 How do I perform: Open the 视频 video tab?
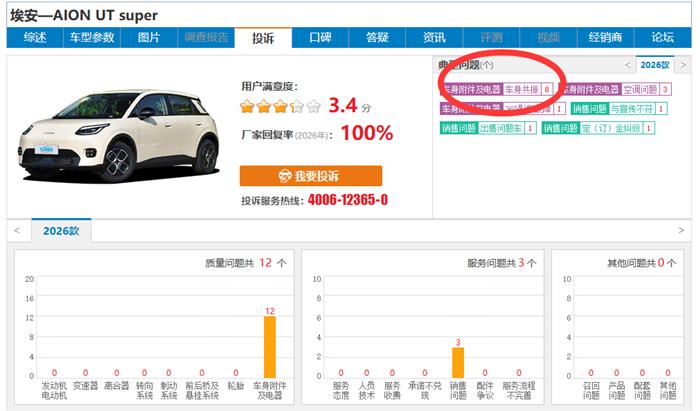(548, 37)
